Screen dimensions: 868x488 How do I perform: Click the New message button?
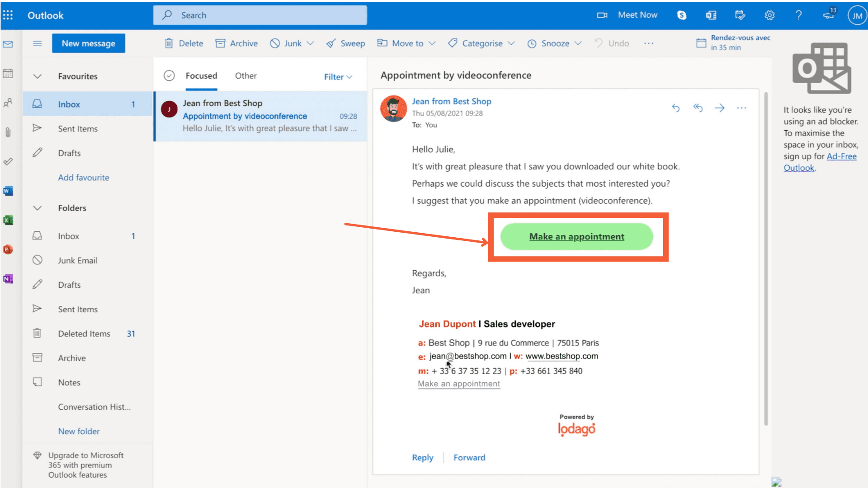point(88,43)
